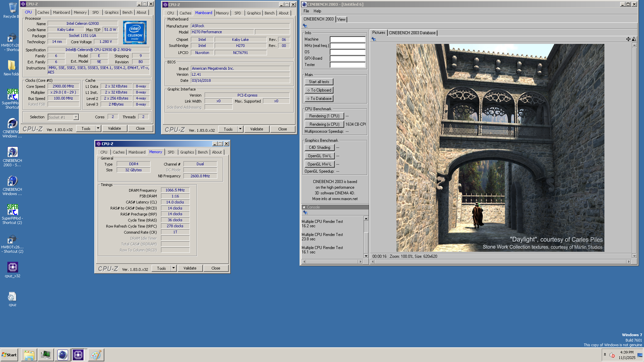Run the OpenGL SW-L test
The width and height of the screenshot is (644, 362).
pos(320,156)
